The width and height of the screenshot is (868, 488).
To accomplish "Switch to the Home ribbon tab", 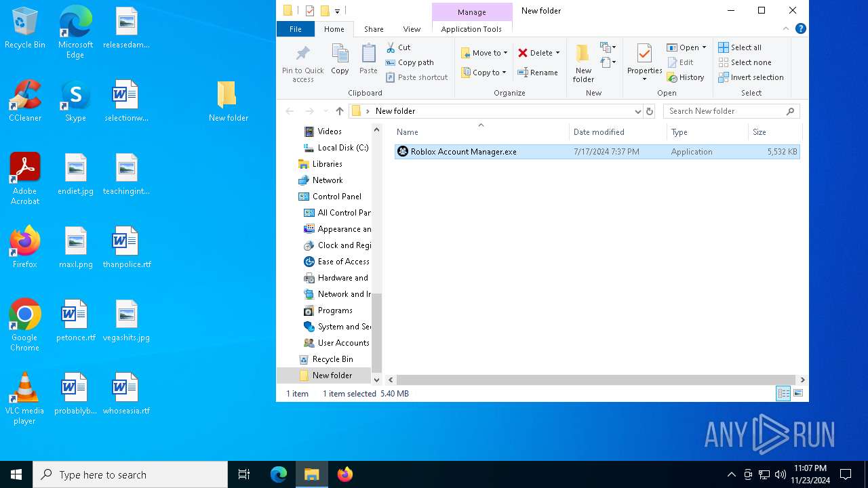I will 334,29.
